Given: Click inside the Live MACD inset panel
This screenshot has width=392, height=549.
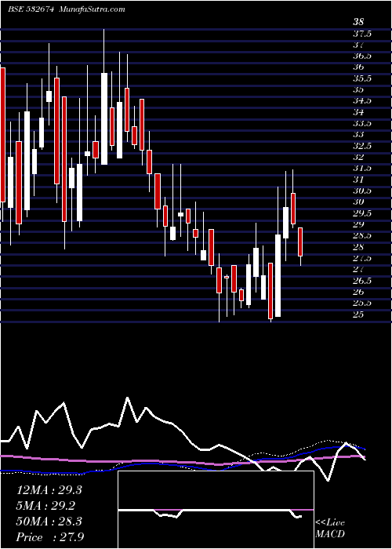Looking at the screenshot, I should (216, 510).
